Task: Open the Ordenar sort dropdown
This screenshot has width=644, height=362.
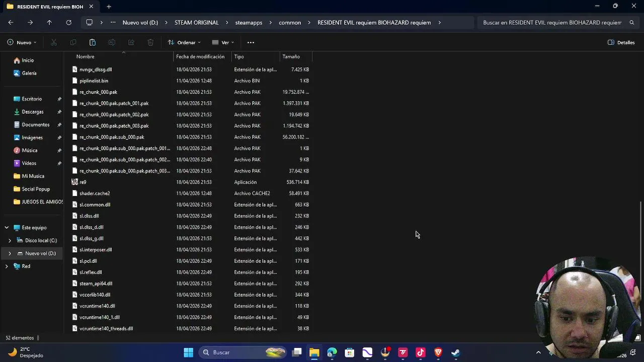Action: (184, 42)
